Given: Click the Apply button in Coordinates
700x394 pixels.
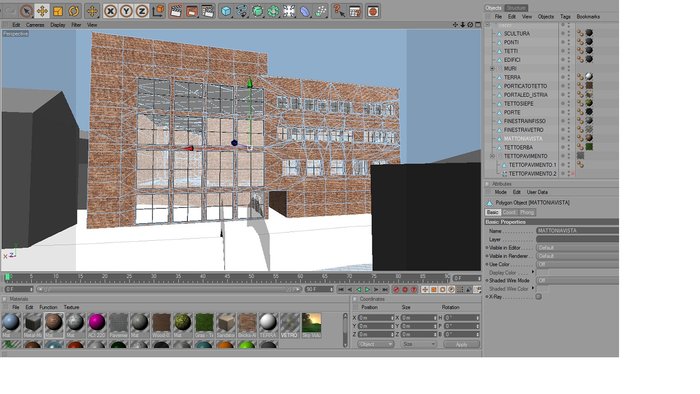Looking at the screenshot, I should (x=462, y=344).
